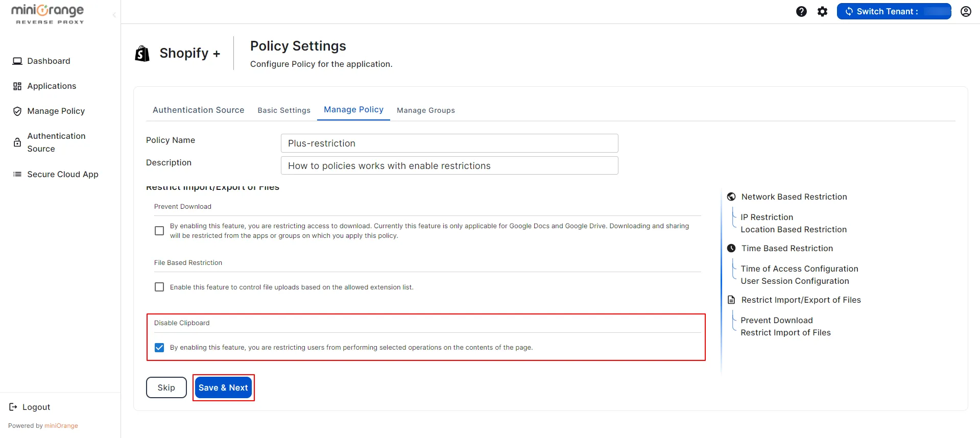The width and height of the screenshot is (980, 438).
Task: Click the Skip button
Action: [x=166, y=387]
